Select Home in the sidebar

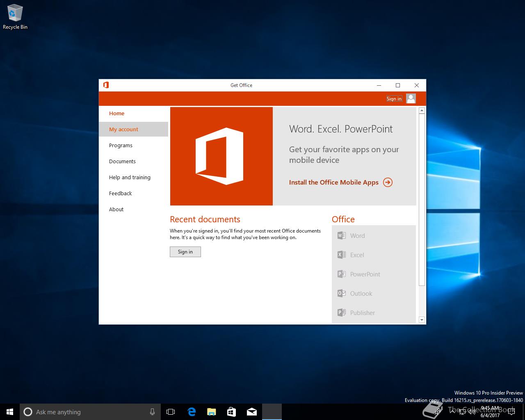click(133, 113)
